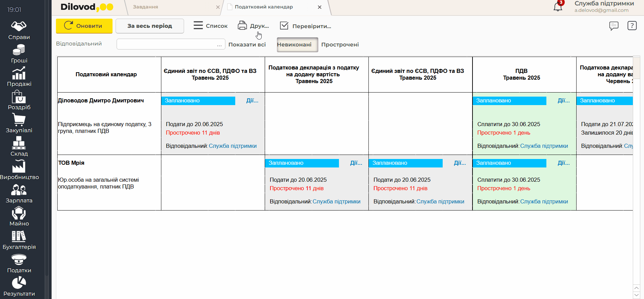Open the Справи section in sidebar
644x299 pixels.
tap(19, 30)
